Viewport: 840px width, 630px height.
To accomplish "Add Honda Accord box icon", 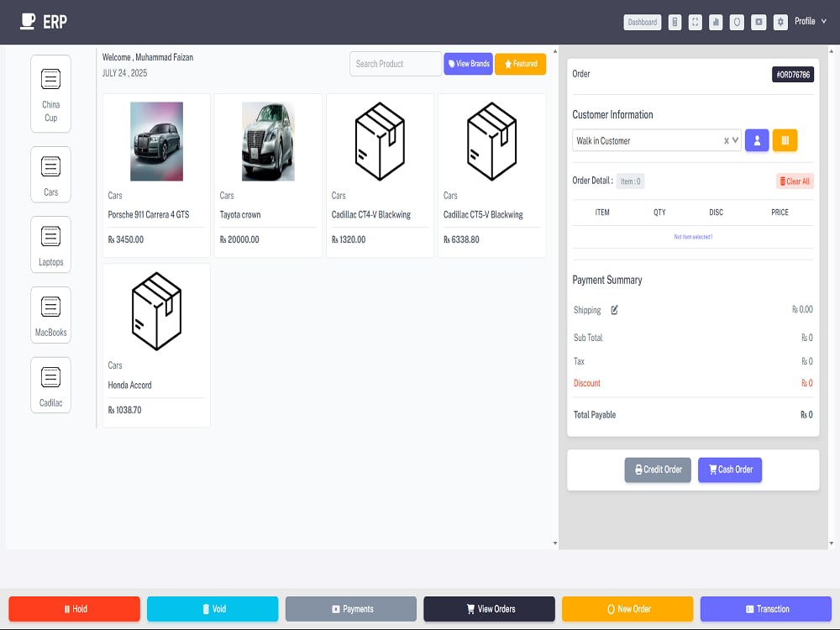I will point(156,312).
